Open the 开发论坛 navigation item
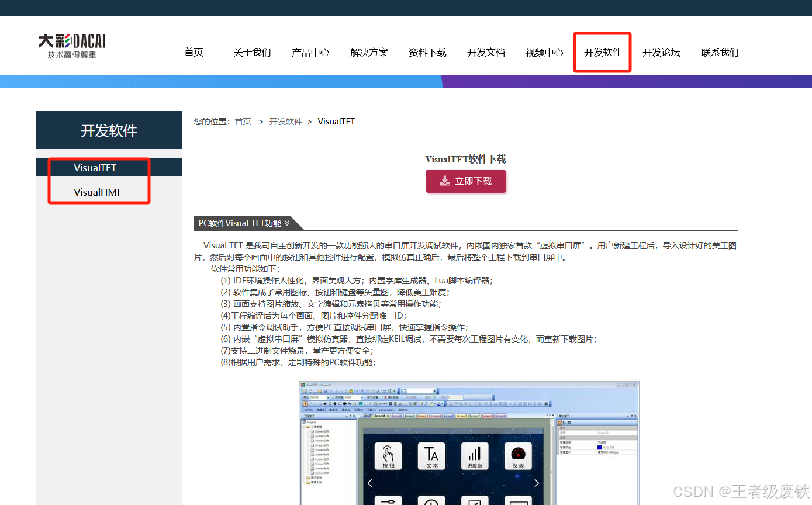Screen dimensions: 812x505 (x=661, y=53)
